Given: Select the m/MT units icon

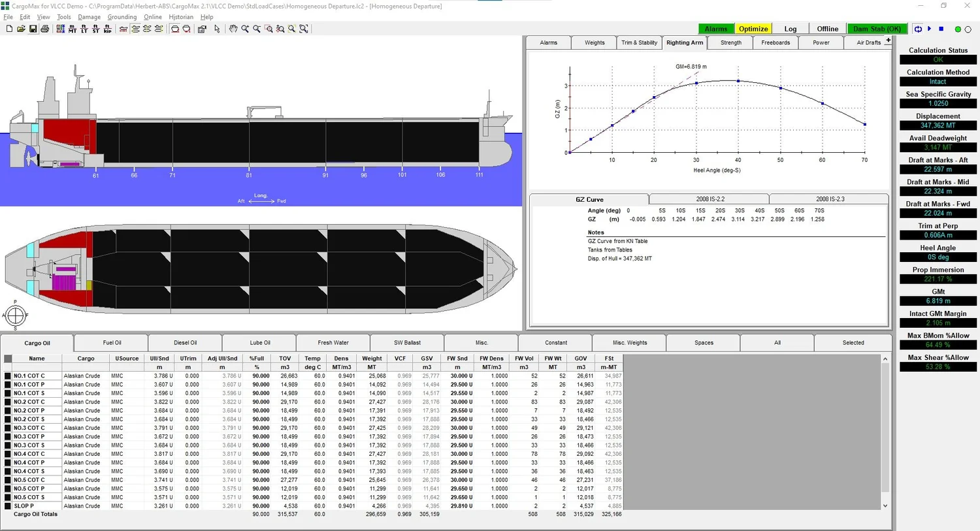Looking at the screenshot, I should [x=73, y=29].
